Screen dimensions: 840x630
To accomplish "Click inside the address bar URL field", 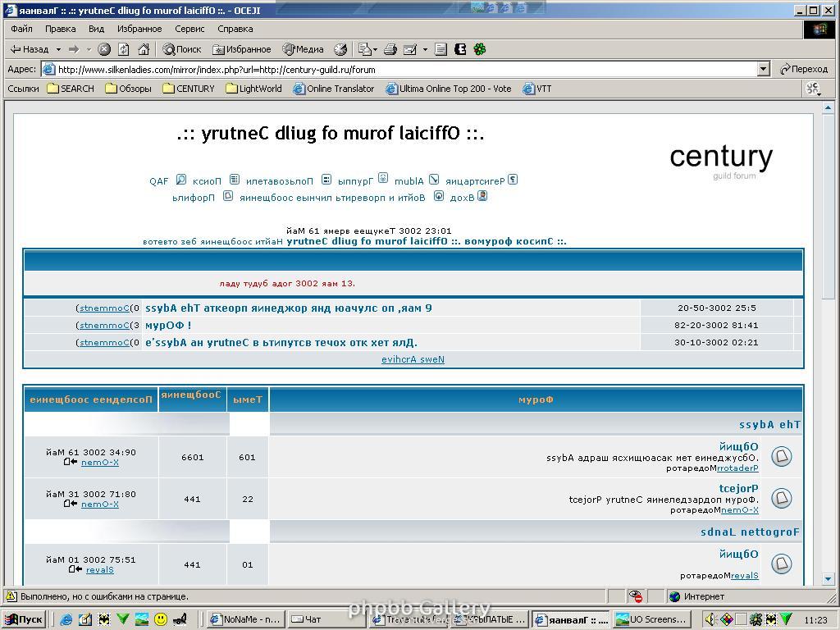I will (x=402, y=70).
